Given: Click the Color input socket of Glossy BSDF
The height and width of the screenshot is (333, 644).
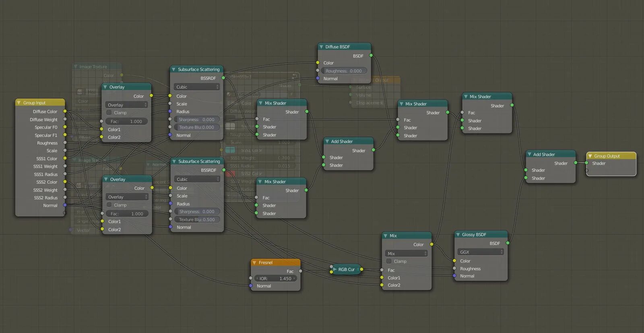Looking at the screenshot, I should pos(454,261).
